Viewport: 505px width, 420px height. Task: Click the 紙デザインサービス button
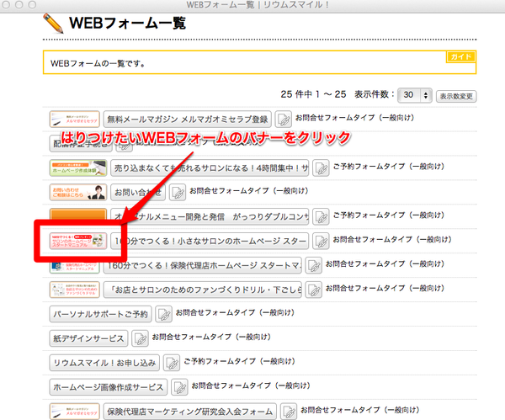[x=88, y=338]
